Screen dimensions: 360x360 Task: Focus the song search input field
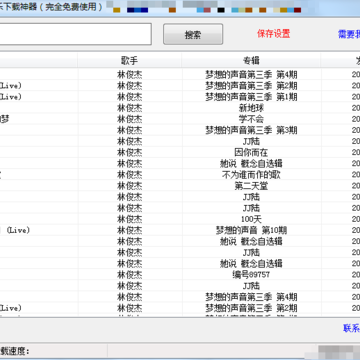(x=75, y=34)
